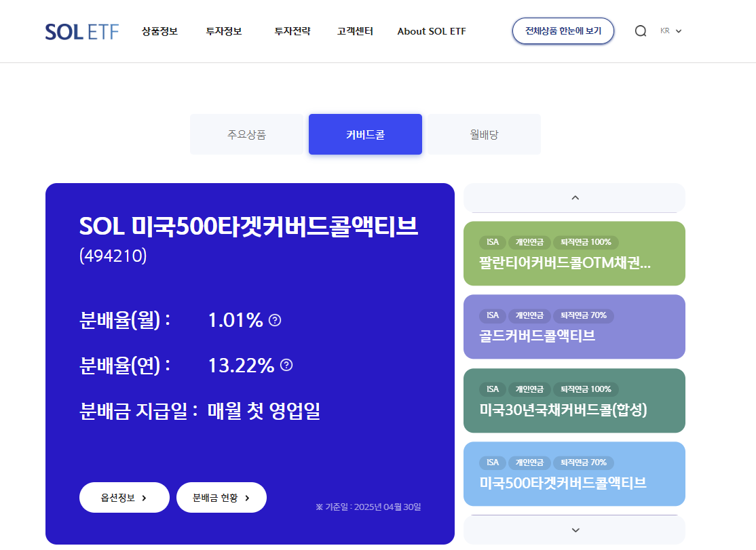
Task: Click the 분배금 현황 button
Action: (221, 498)
